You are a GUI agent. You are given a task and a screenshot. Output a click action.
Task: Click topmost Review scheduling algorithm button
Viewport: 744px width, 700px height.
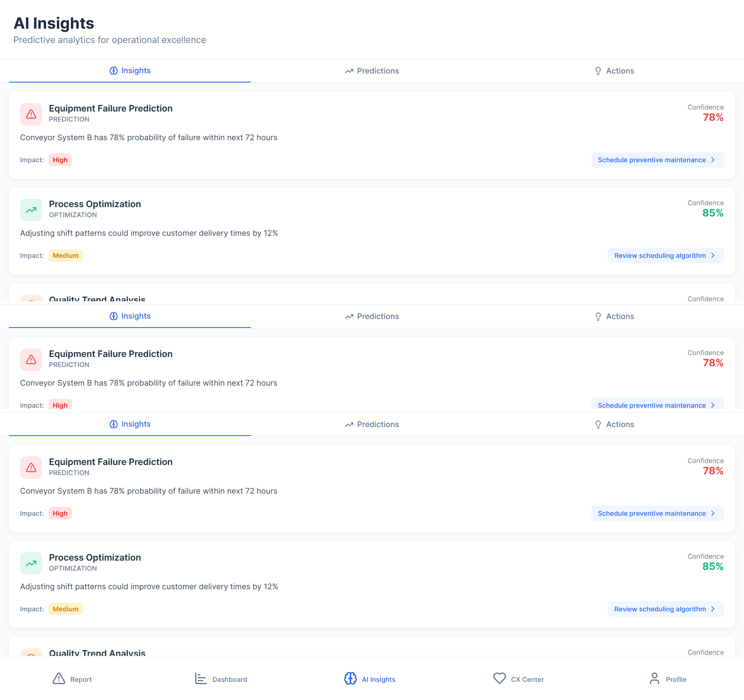[665, 256]
